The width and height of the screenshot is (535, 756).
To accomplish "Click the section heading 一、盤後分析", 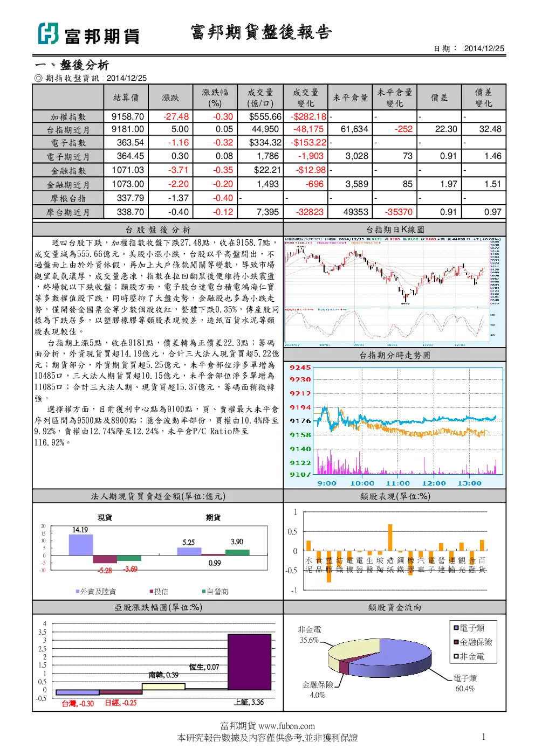I will tap(72, 65).
